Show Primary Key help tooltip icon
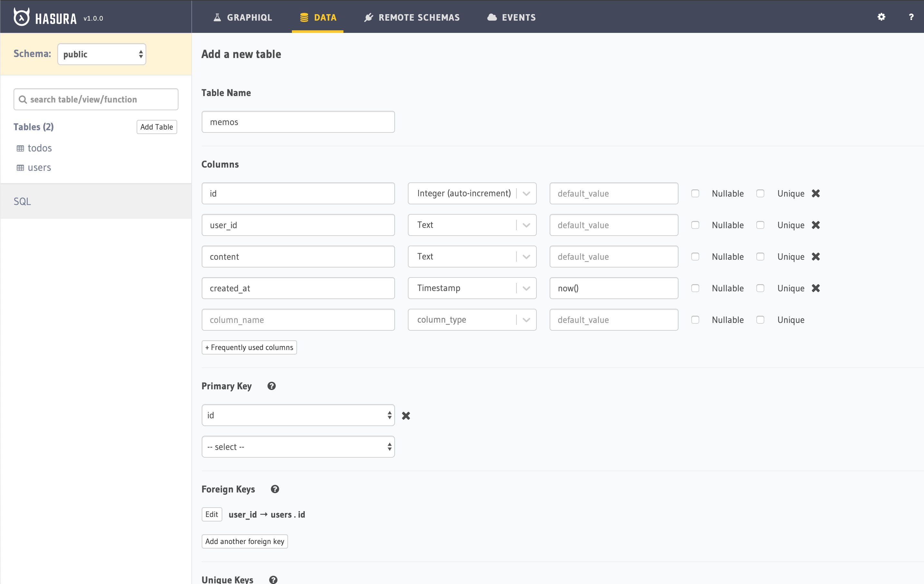 coord(272,386)
